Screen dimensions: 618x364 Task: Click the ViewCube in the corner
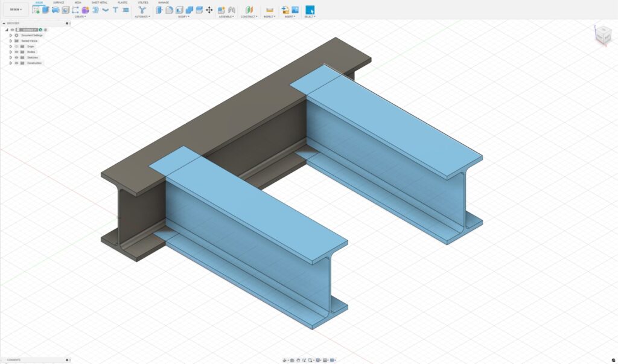point(602,36)
